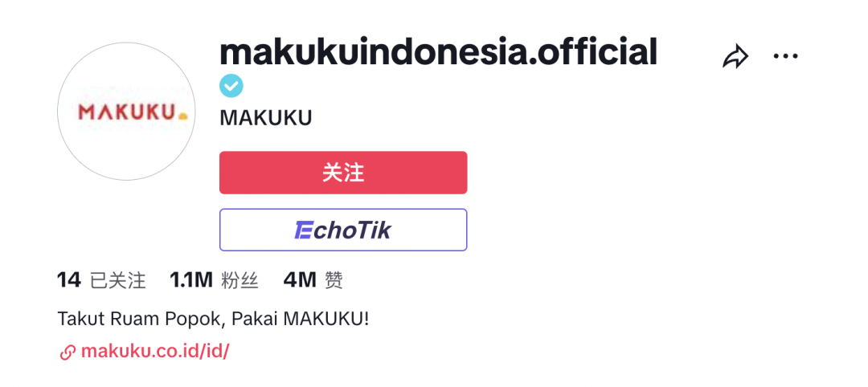The width and height of the screenshot is (868, 387).
Task: Click the 赞 likes label
Action: pyautogui.click(x=334, y=281)
